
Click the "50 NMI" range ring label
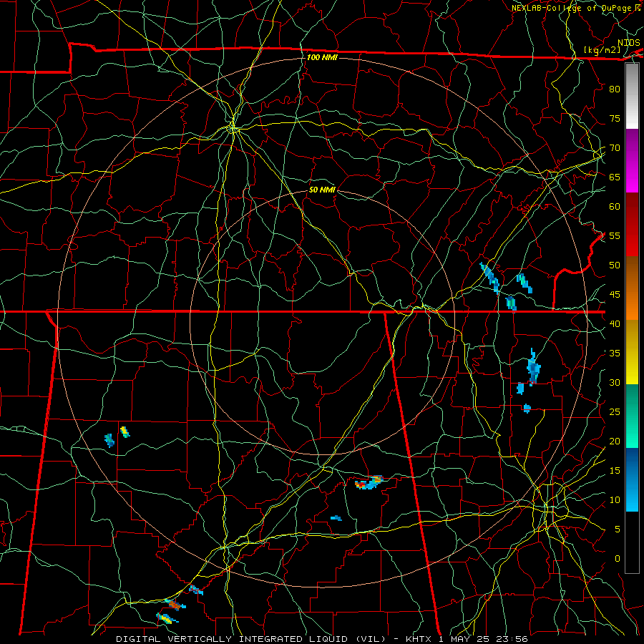[x=323, y=190]
